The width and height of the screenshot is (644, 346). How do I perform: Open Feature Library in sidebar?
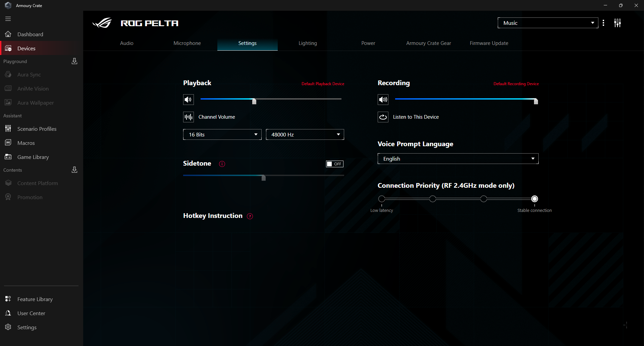(42, 299)
